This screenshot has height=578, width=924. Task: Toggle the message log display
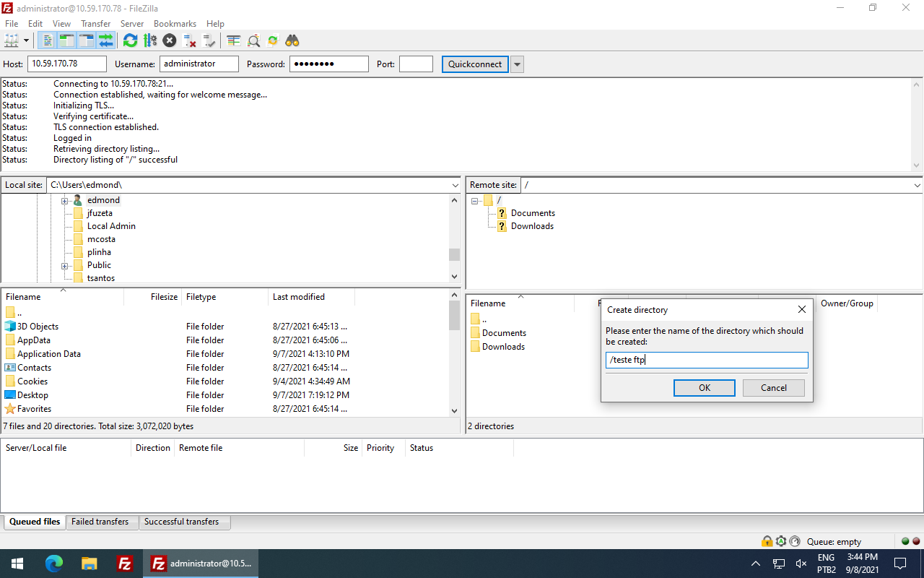[x=46, y=40]
